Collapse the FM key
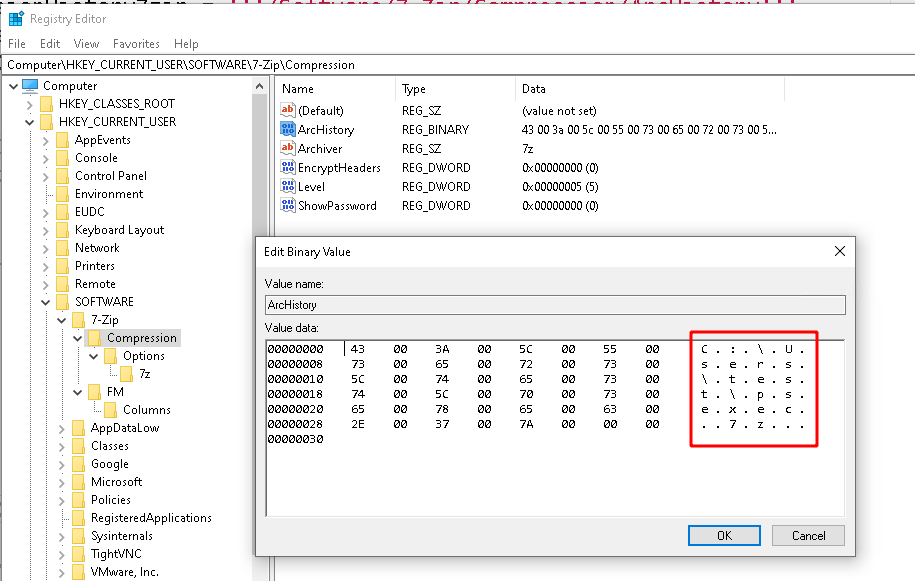 [x=78, y=391]
